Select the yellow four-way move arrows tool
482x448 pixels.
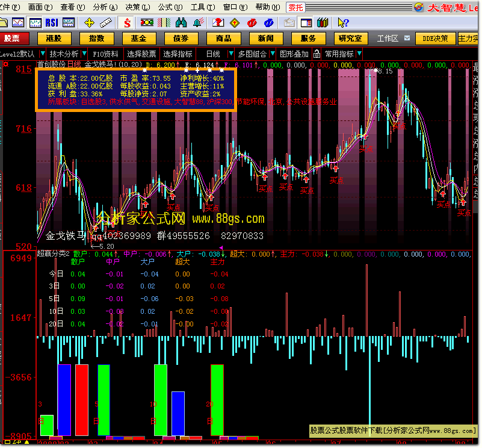tap(89, 23)
